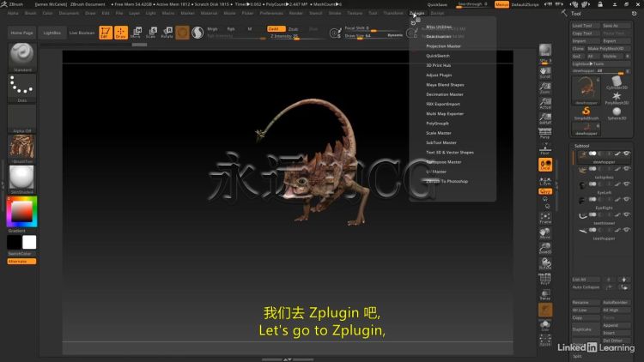Click the Move view icon on right shelf
The width and height of the screenshot is (644, 362).
coord(545,233)
